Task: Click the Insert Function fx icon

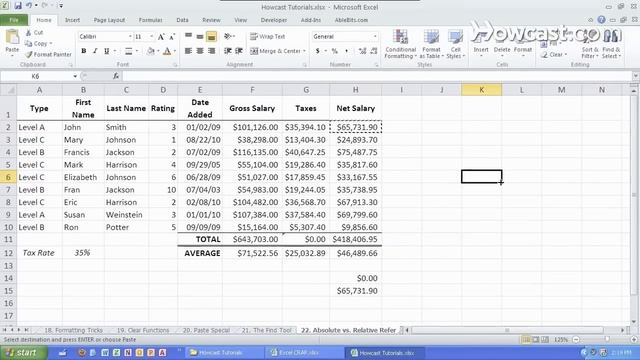Action: (116, 76)
